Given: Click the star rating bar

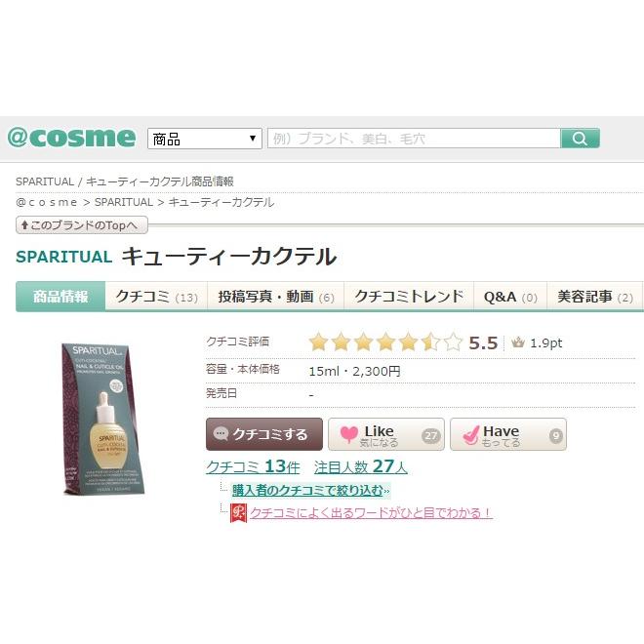Looking at the screenshot, I should pos(385,342).
